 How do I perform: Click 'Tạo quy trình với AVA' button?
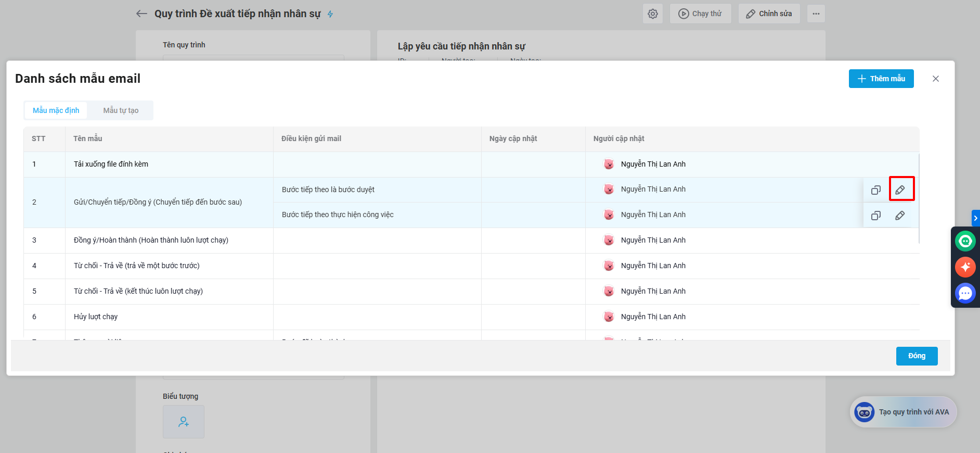[x=904, y=412]
